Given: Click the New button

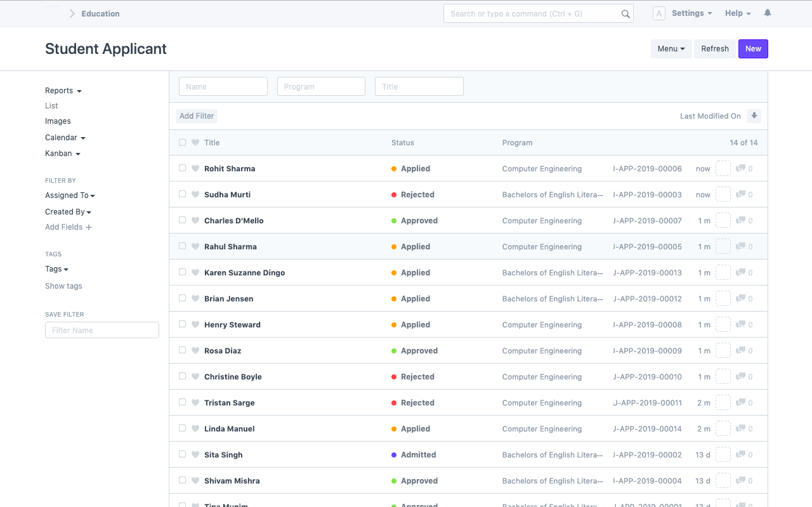Looking at the screenshot, I should point(753,49).
